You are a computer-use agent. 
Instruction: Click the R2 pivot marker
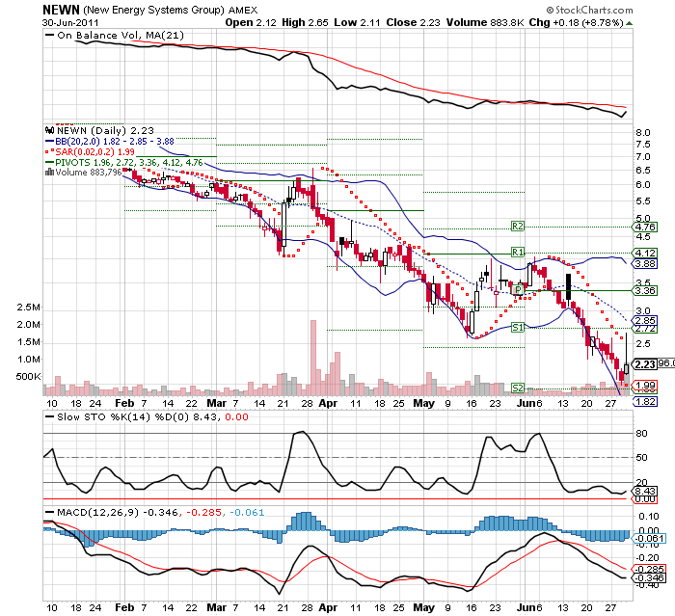pos(518,226)
